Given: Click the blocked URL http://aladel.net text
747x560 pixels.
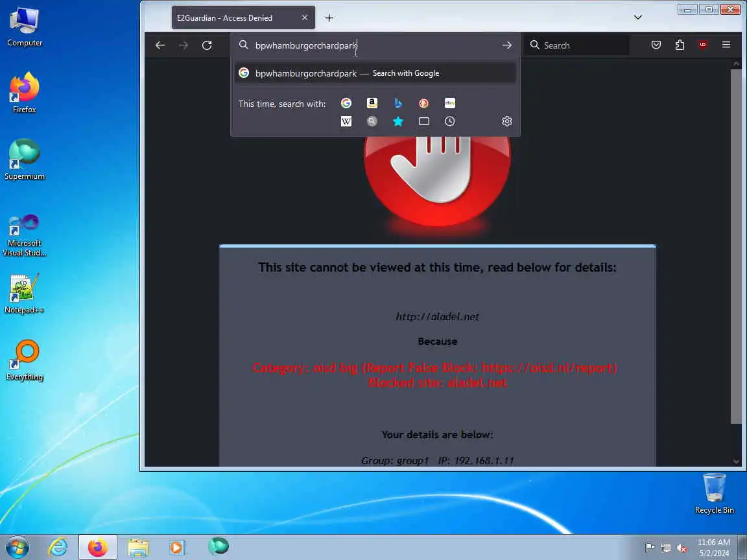Looking at the screenshot, I should click(x=437, y=317).
